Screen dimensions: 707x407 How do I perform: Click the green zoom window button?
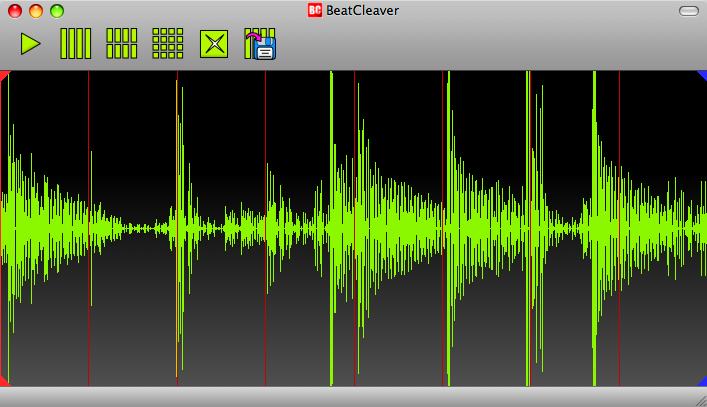click(57, 11)
